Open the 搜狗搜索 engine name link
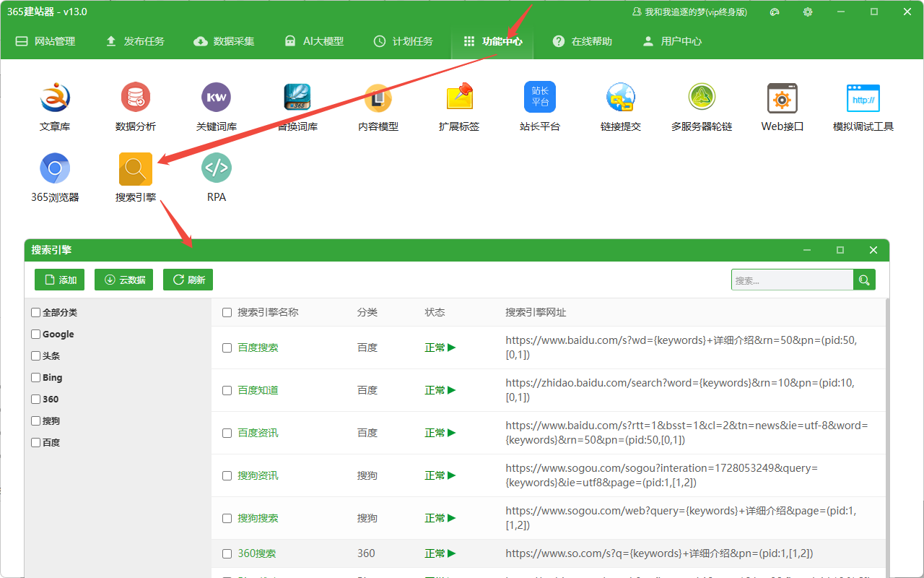The image size is (924, 578). (258, 518)
